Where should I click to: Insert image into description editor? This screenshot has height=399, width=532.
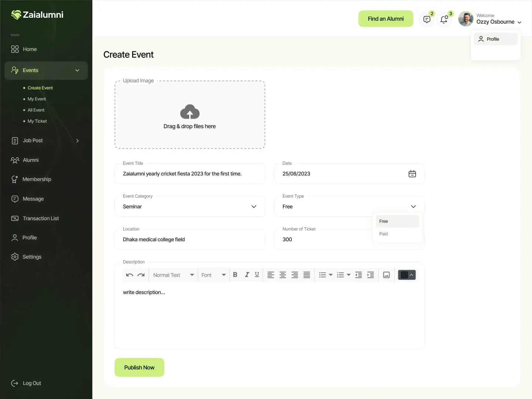point(386,275)
